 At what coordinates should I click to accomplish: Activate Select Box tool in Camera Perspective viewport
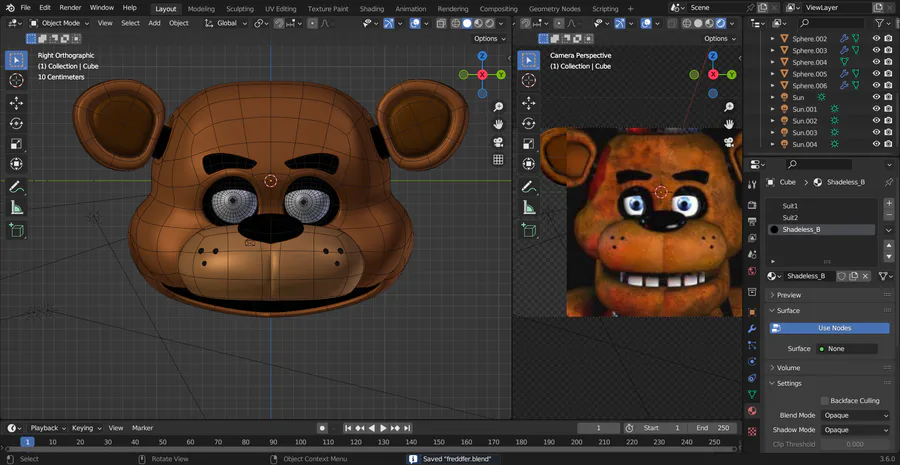point(528,60)
